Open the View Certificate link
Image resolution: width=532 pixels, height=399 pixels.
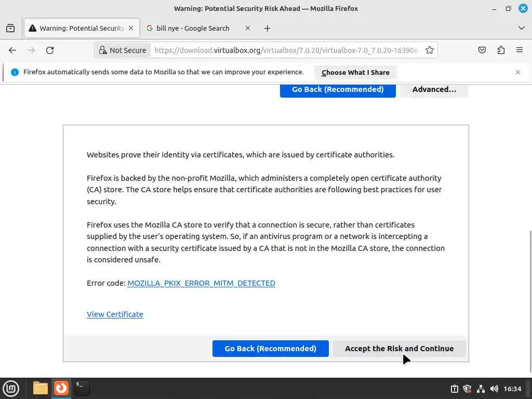(x=115, y=314)
